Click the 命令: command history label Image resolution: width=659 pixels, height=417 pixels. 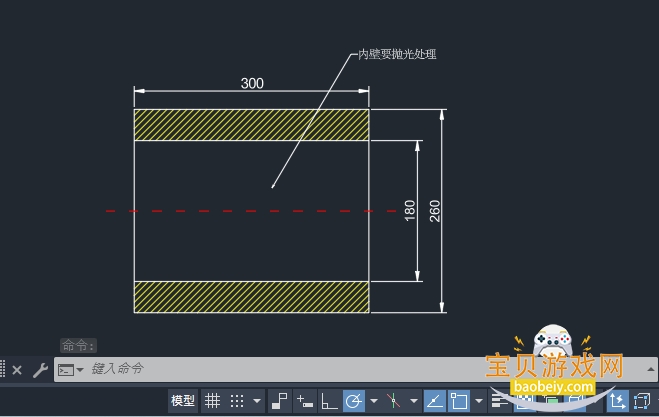[78, 346]
